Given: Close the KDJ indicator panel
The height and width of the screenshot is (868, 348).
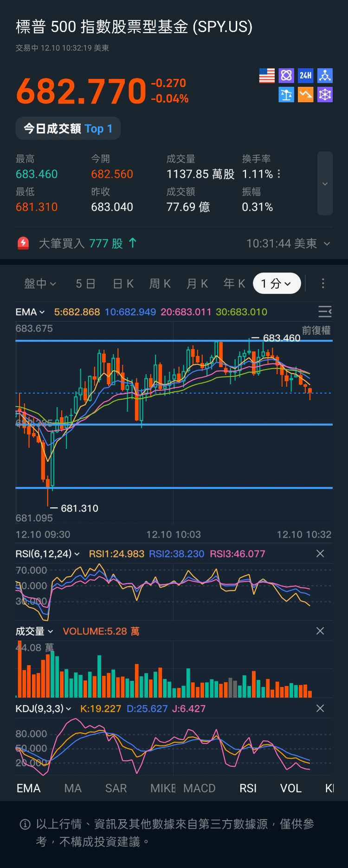Looking at the screenshot, I should pos(320,708).
